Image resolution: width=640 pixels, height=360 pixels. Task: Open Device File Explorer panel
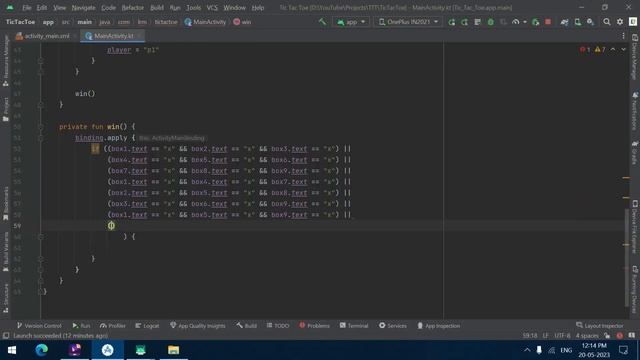tap(635, 227)
